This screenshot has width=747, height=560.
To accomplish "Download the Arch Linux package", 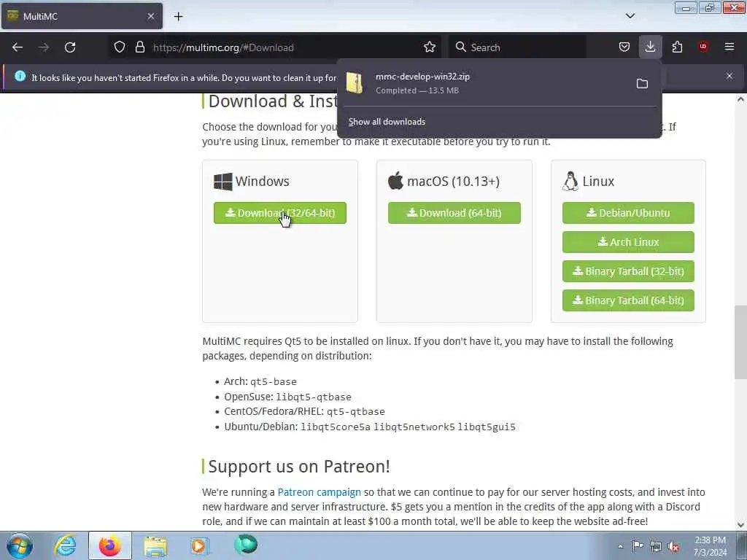I will pyautogui.click(x=628, y=242).
